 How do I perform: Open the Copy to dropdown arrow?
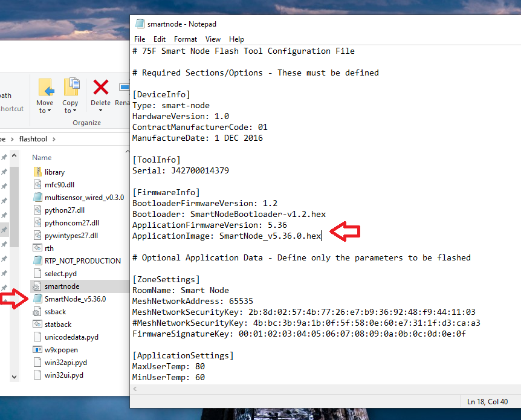pos(74,111)
